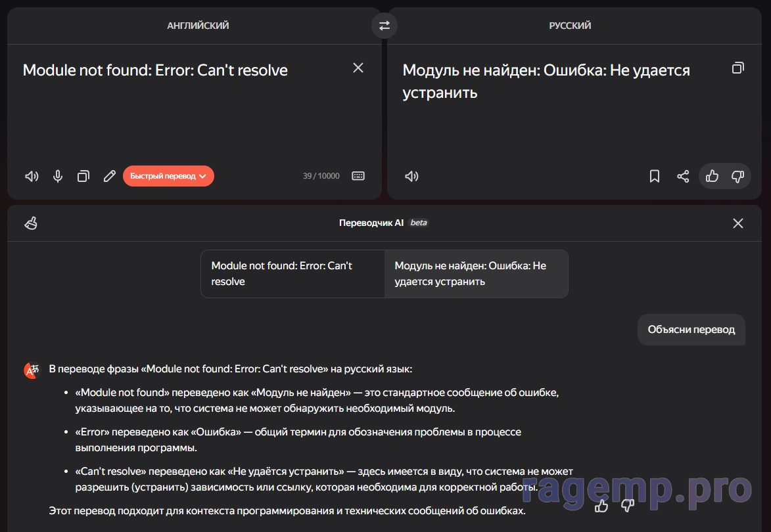
Task: Swap the source and target languages
Action: click(385, 26)
